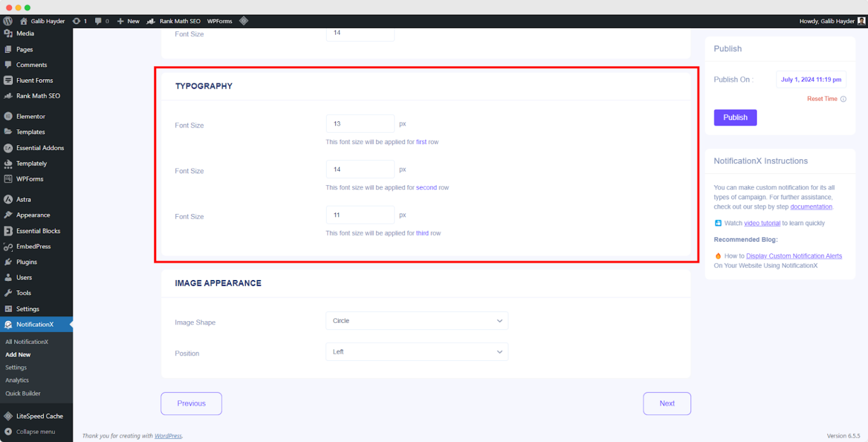Open the New menu in the admin bar

128,21
